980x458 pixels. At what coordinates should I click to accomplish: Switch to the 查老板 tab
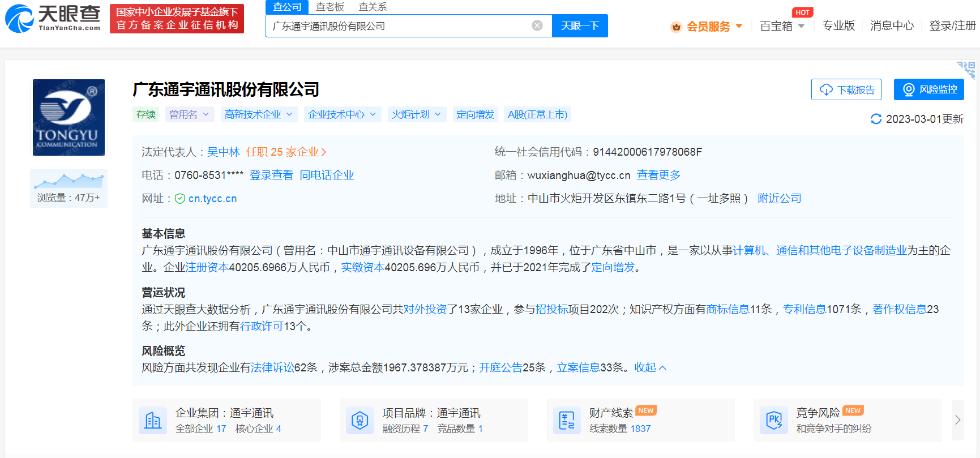330,7
